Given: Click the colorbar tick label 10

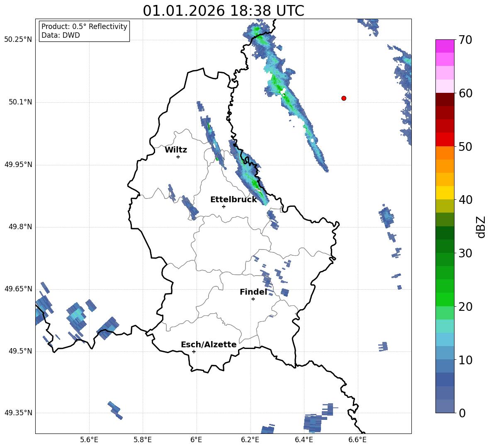Looking at the screenshot, I should (x=465, y=360).
